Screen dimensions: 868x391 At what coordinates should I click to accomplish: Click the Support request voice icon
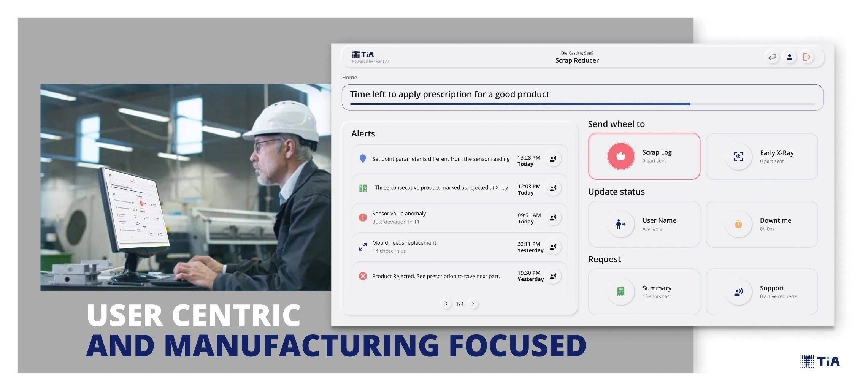tap(738, 292)
